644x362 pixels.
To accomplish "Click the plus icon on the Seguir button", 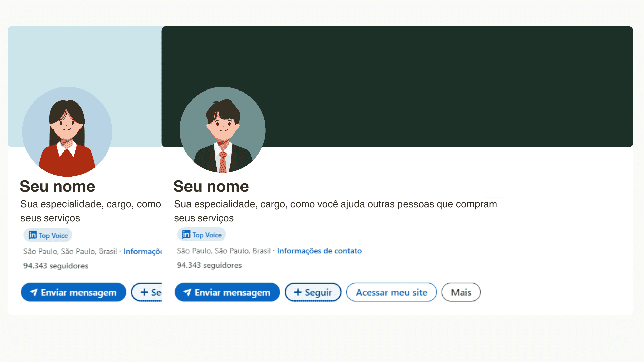I will tap(297, 292).
